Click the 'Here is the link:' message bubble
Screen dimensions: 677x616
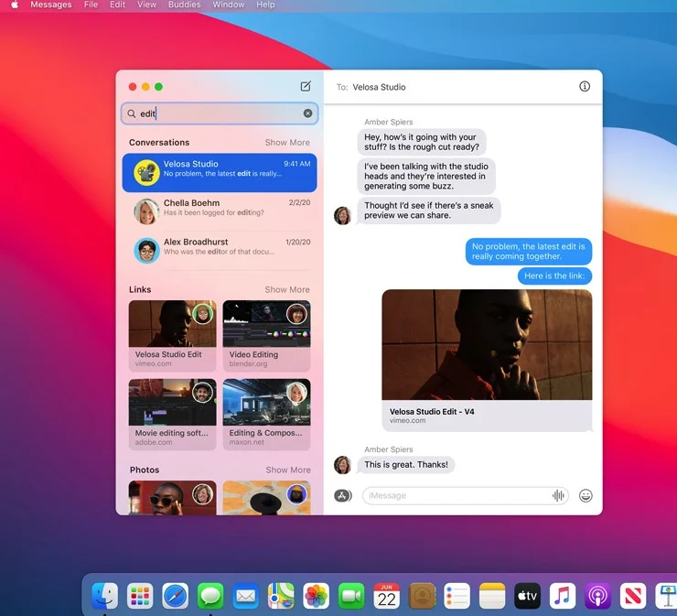[x=554, y=276]
